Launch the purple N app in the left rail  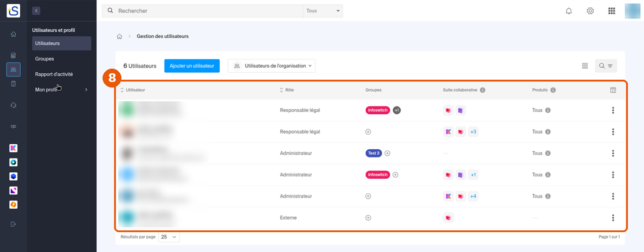[x=13, y=190]
